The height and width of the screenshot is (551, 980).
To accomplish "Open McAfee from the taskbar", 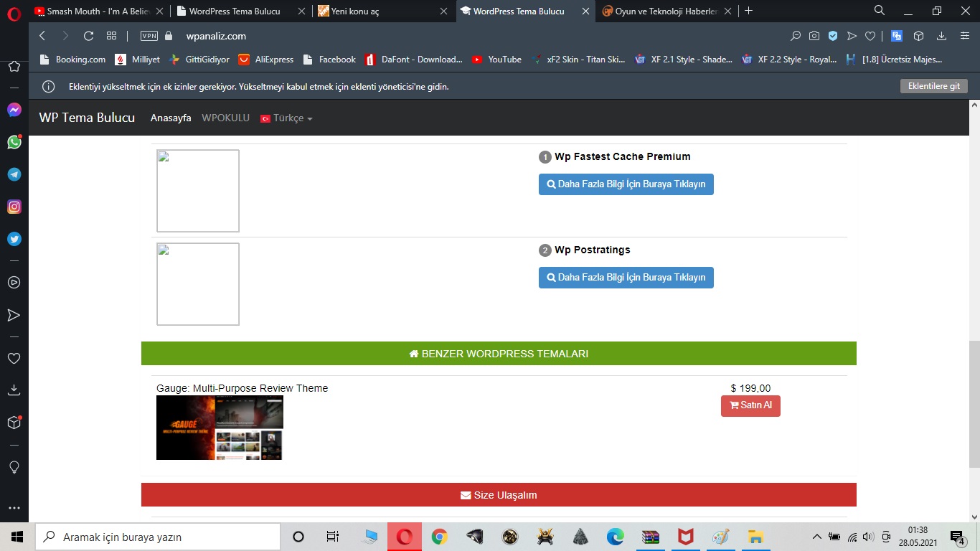I will 686,537.
